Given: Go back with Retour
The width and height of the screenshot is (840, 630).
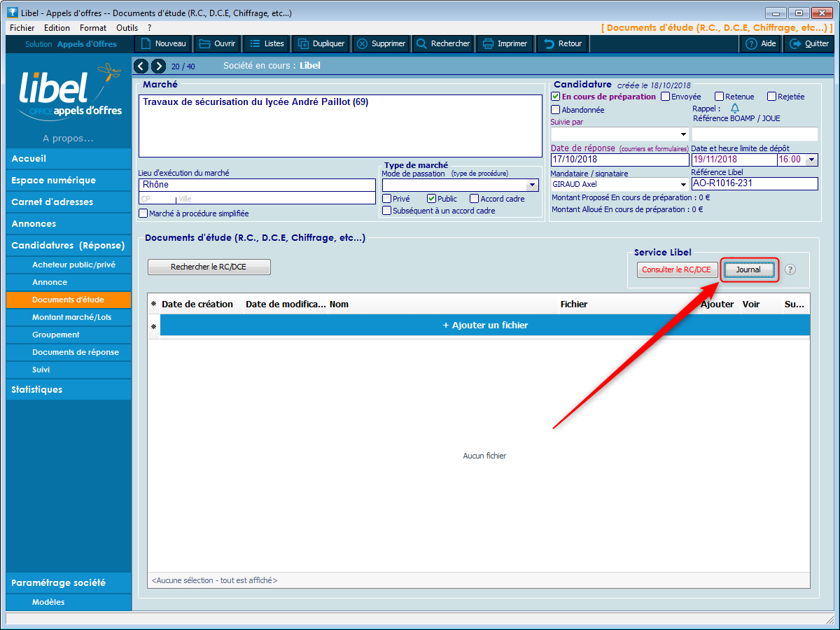Looking at the screenshot, I should [x=563, y=43].
